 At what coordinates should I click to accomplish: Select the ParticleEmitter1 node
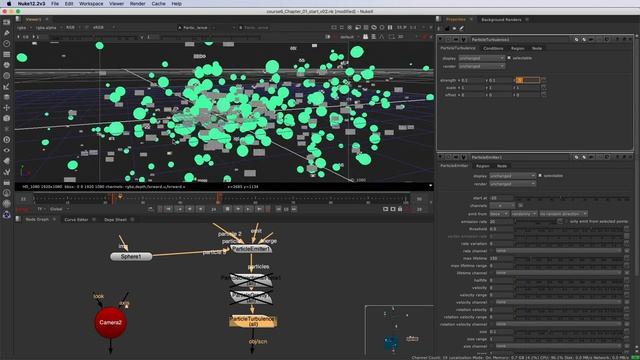(x=251, y=249)
